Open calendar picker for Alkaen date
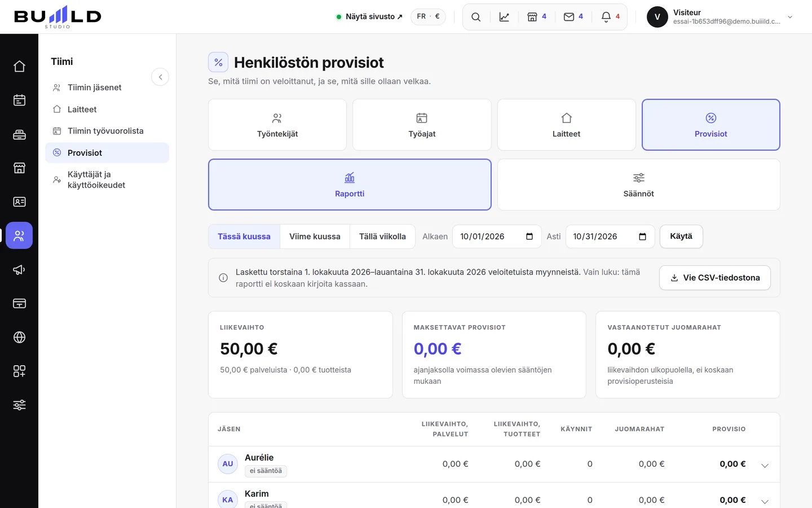The image size is (812, 508). [529, 237]
